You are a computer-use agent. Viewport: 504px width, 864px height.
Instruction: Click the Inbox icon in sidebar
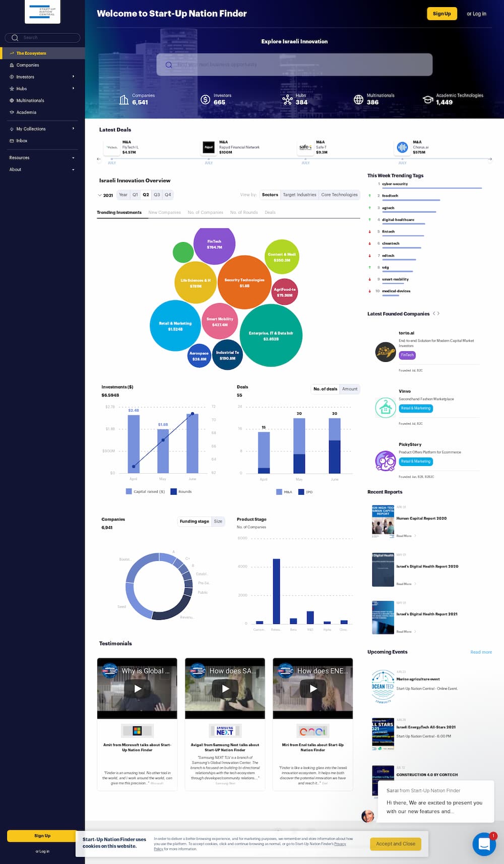click(12, 141)
